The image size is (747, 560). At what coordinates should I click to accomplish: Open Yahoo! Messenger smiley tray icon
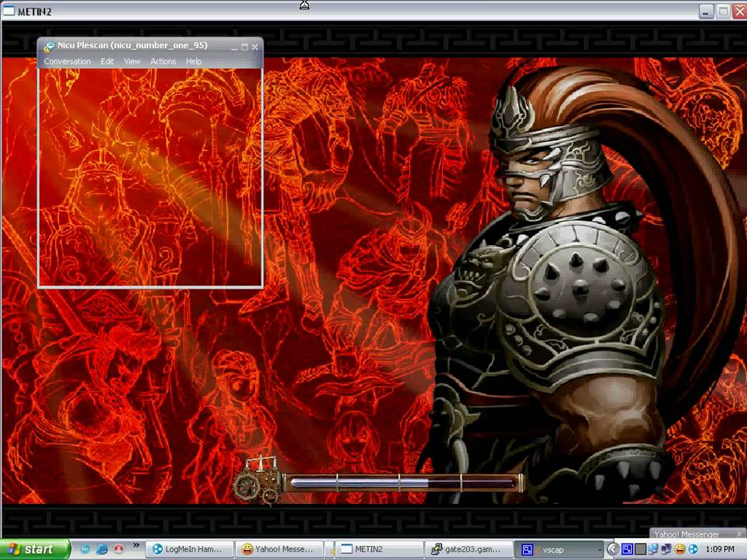(680, 550)
